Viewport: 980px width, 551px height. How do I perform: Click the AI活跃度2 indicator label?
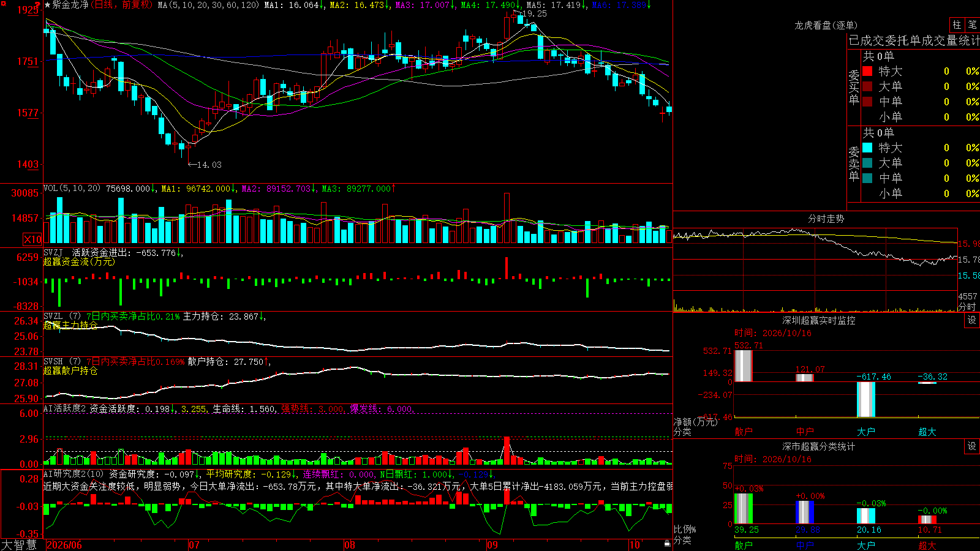tap(65, 408)
